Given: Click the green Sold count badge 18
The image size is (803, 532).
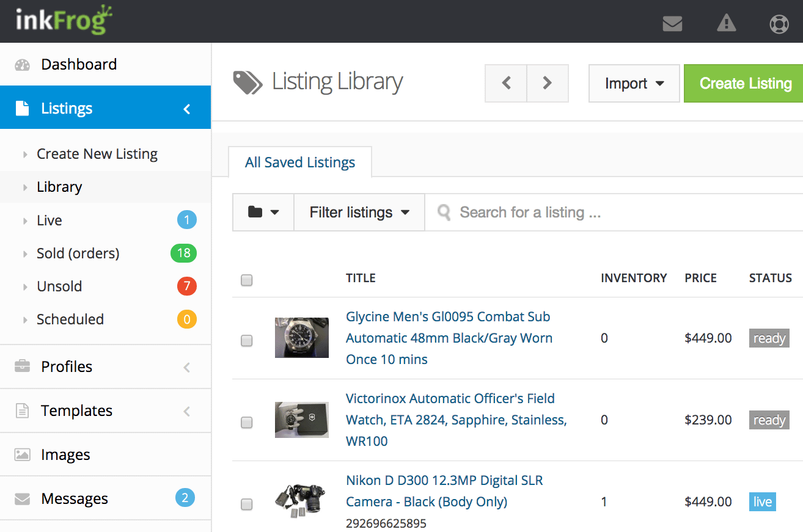Looking at the screenshot, I should (x=183, y=253).
